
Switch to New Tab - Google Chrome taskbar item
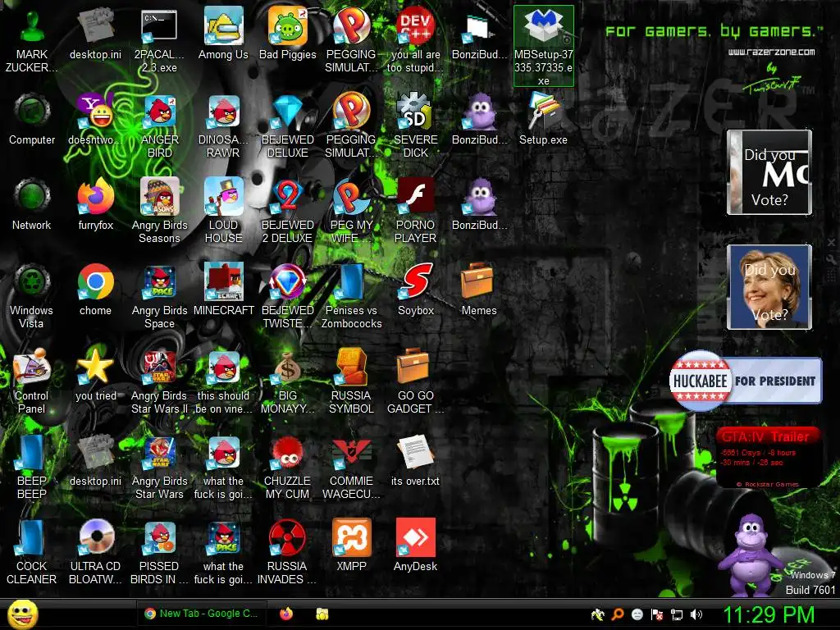tap(201, 614)
